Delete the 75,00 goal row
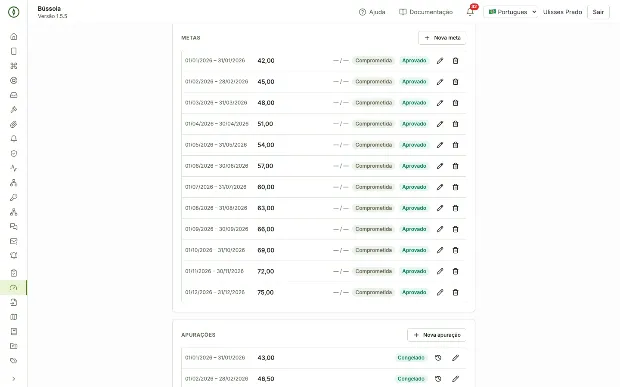This screenshot has width=620, height=387. [455, 293]
